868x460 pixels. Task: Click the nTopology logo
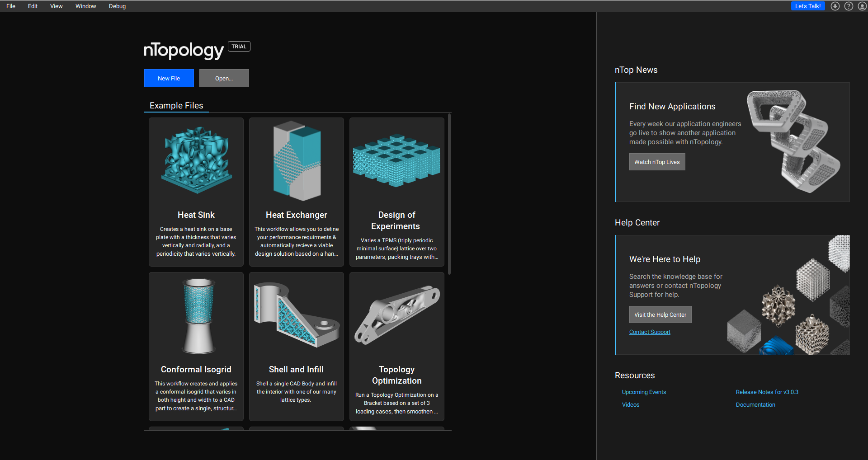[x=184, y=50]
